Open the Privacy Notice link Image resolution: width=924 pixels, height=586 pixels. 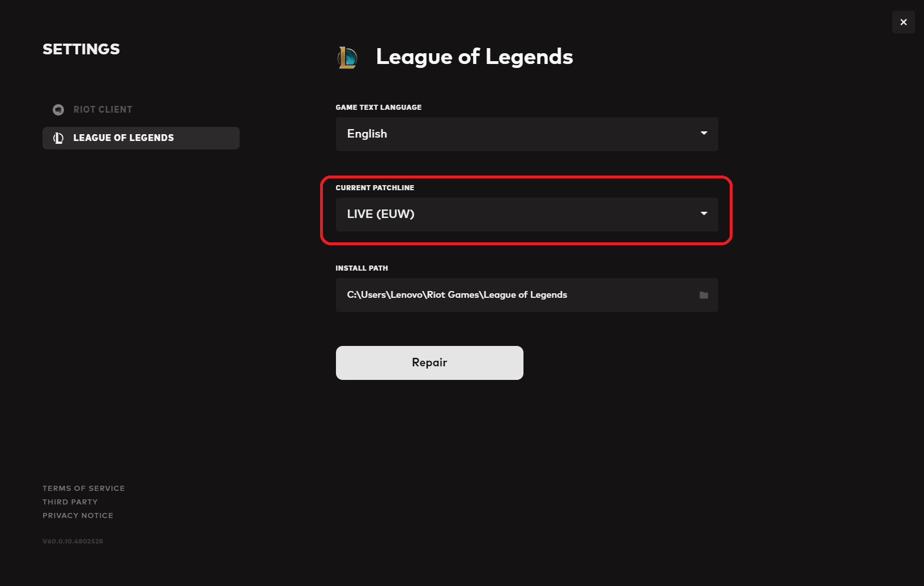(78, 515)
